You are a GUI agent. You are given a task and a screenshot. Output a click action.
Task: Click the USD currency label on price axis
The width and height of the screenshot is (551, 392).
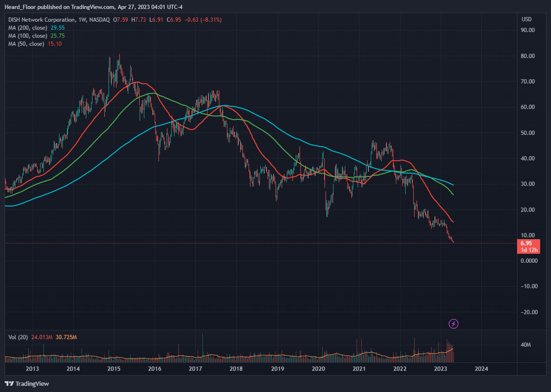(x=526, y=19)
